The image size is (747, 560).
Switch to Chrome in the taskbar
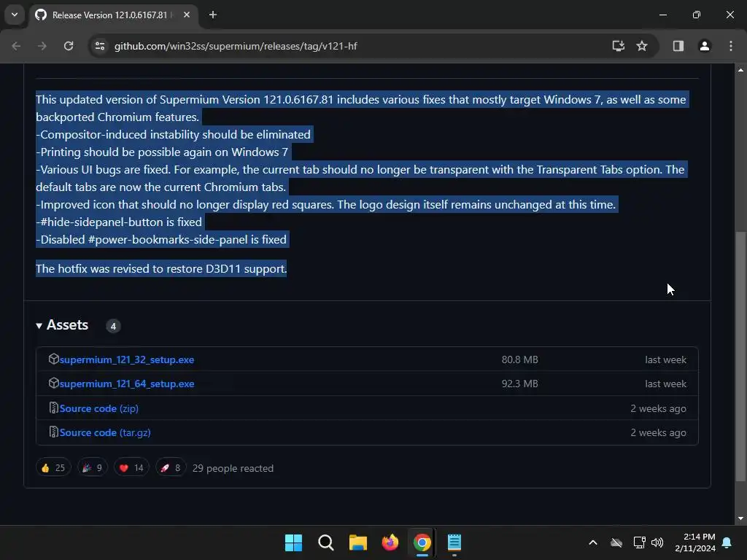(x=422, y=542)
